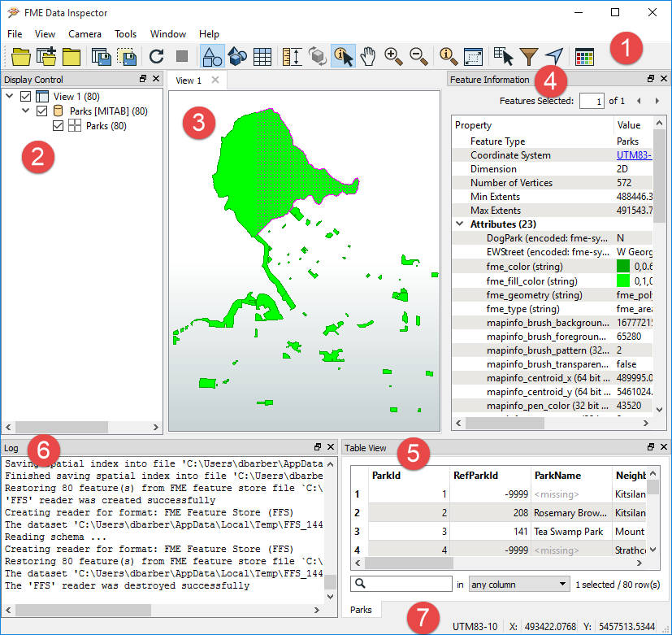Click the Open Dataset folder icon
The image size is (672, 635).
20,57
